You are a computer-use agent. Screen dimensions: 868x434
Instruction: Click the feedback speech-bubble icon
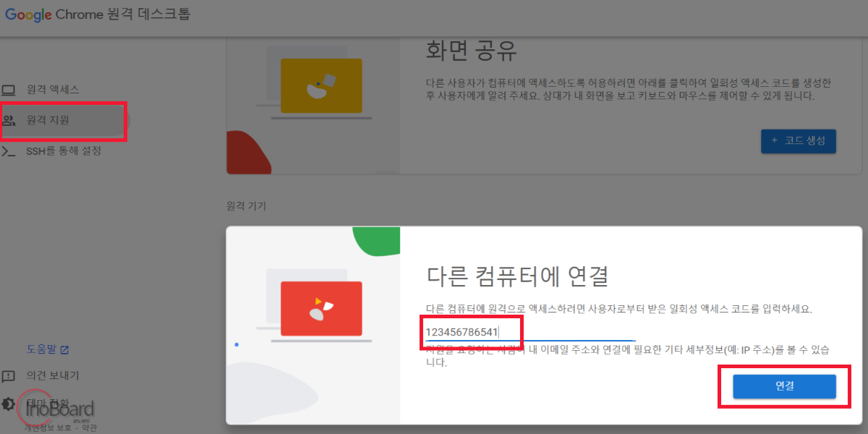(9, 376)
